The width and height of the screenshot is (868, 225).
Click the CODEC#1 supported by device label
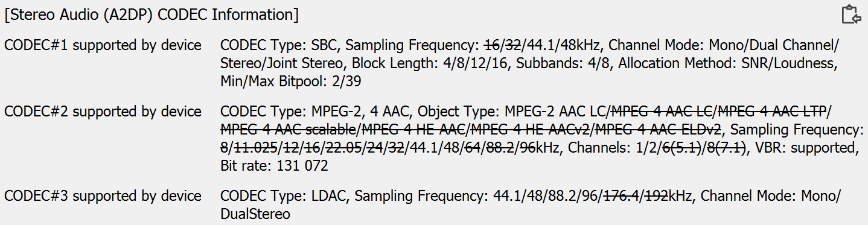pos(103,46)
